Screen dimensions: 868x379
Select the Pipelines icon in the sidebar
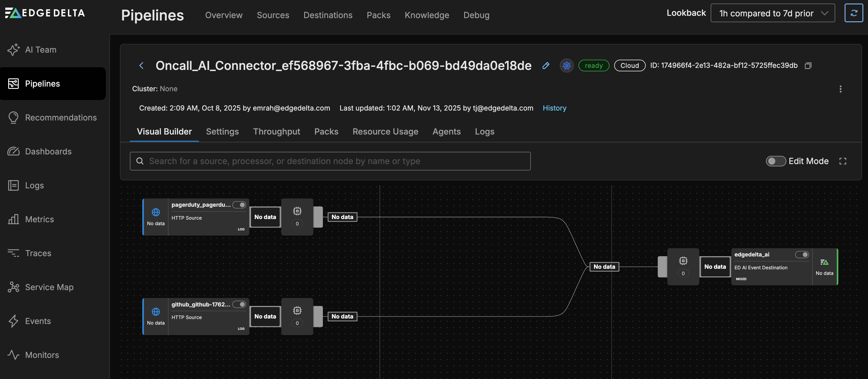[13, 84]
